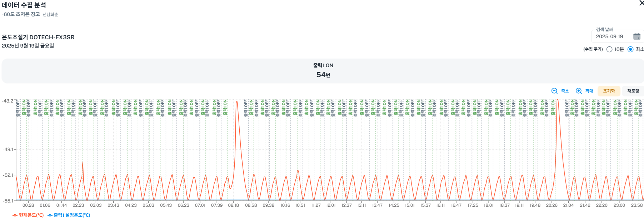The height and width of the screenshot is (220, 644).
Task: Open the calendar date picker icon
Action: coord(636,36)
